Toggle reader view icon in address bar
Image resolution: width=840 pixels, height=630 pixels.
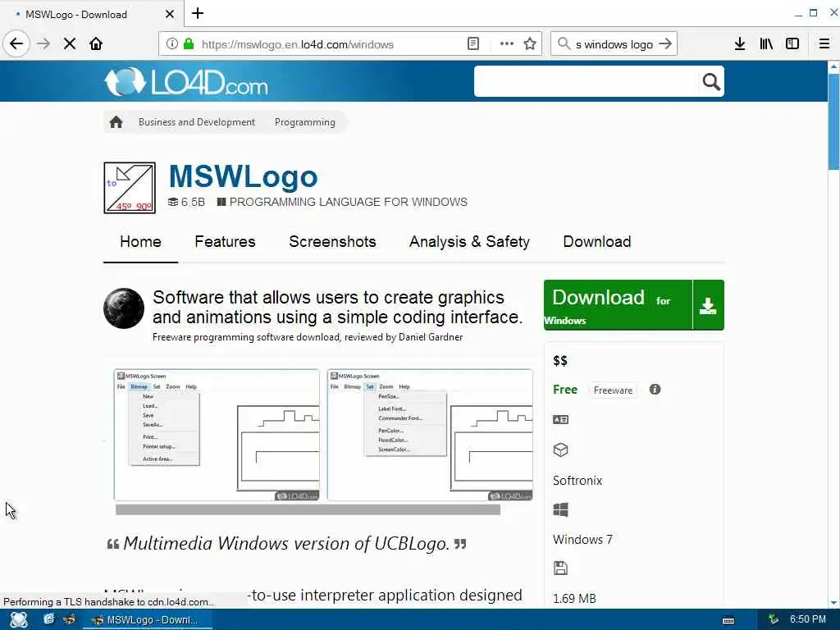click(473, 44)
